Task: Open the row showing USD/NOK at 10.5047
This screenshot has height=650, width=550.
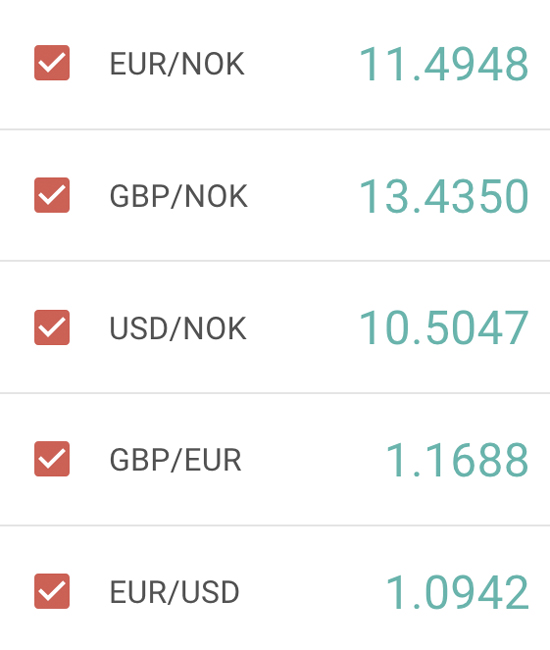Action: pos(275,327)
